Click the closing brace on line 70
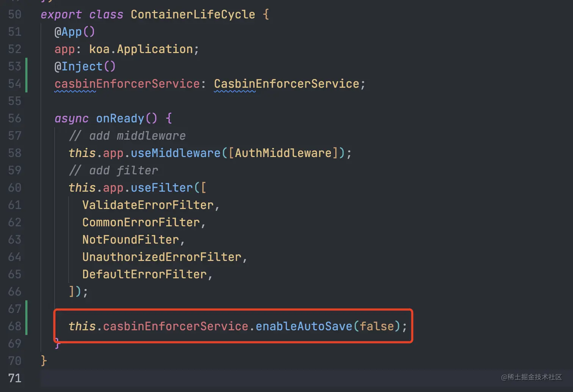The height and width of the screenshot is (392, 573). coord(44,361)
